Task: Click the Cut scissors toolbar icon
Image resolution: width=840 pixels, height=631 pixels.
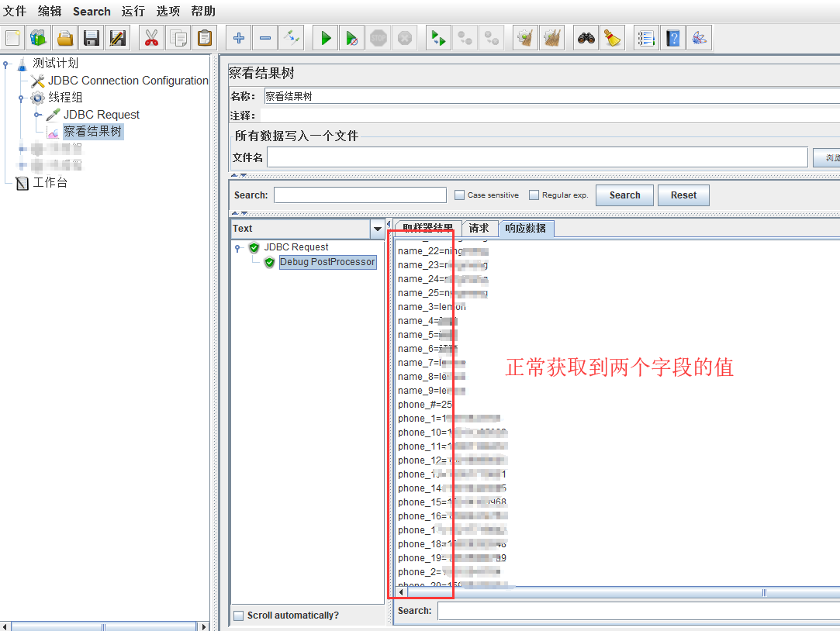Action: coord(151,38)
